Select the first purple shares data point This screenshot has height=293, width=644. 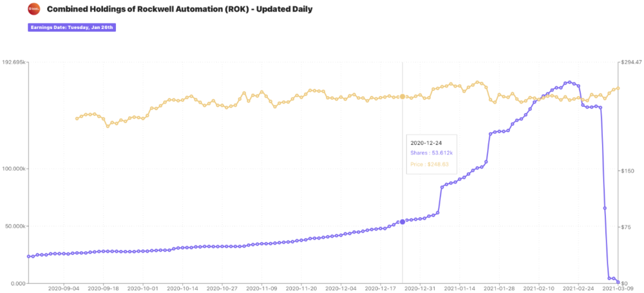[x=29, y=256]
